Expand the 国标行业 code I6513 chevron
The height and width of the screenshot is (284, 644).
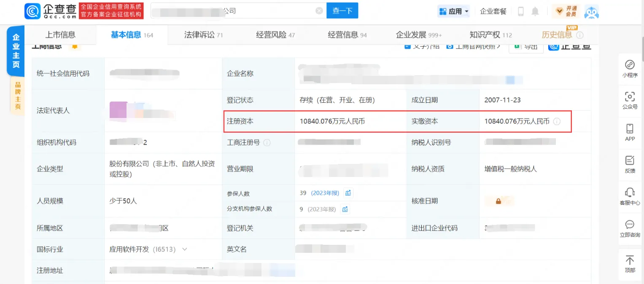click(184, 249)
